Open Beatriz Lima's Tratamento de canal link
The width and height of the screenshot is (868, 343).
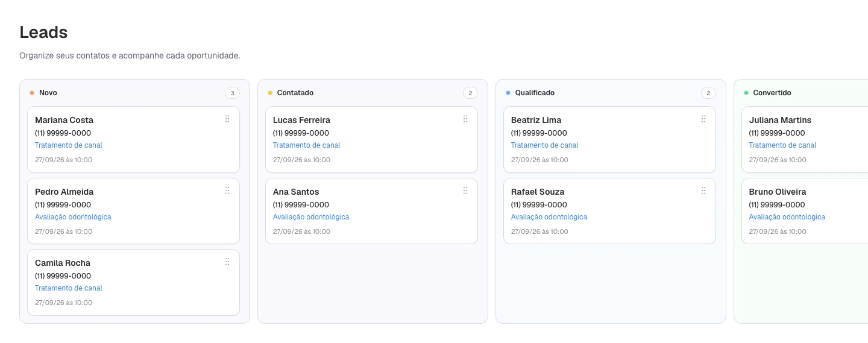click(545, 145)
